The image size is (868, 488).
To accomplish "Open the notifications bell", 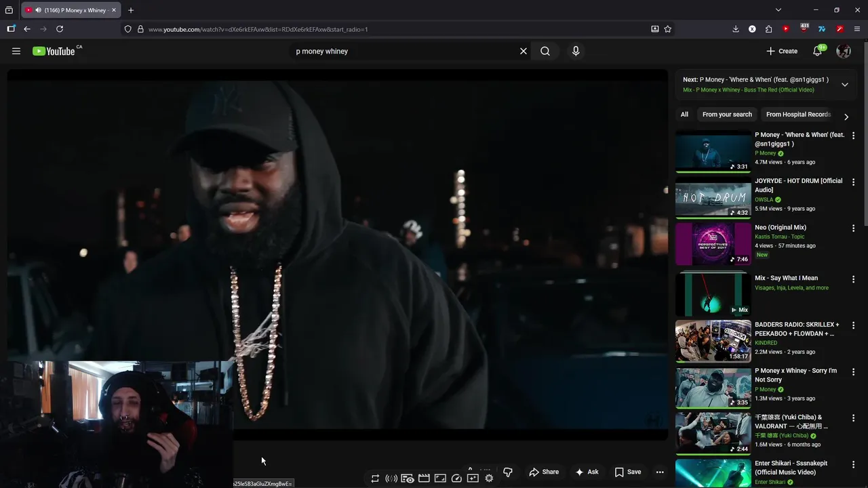I will [x=818, y=51].
